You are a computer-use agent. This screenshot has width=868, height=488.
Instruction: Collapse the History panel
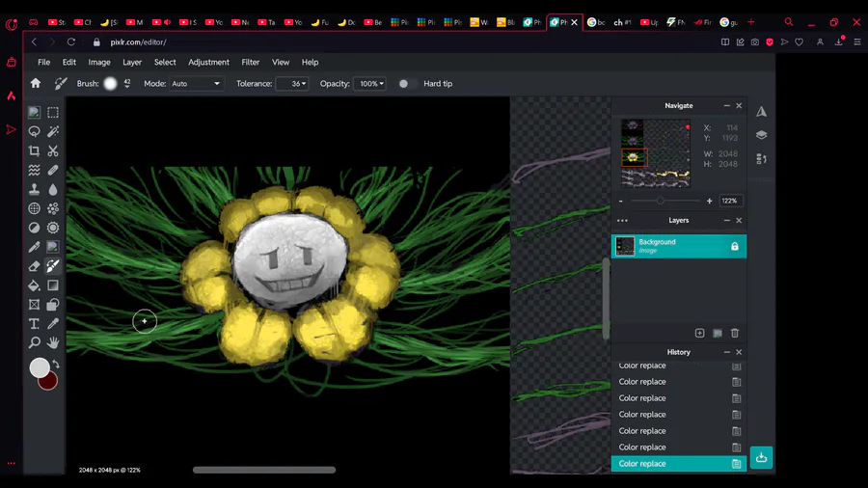pos(727,352)
